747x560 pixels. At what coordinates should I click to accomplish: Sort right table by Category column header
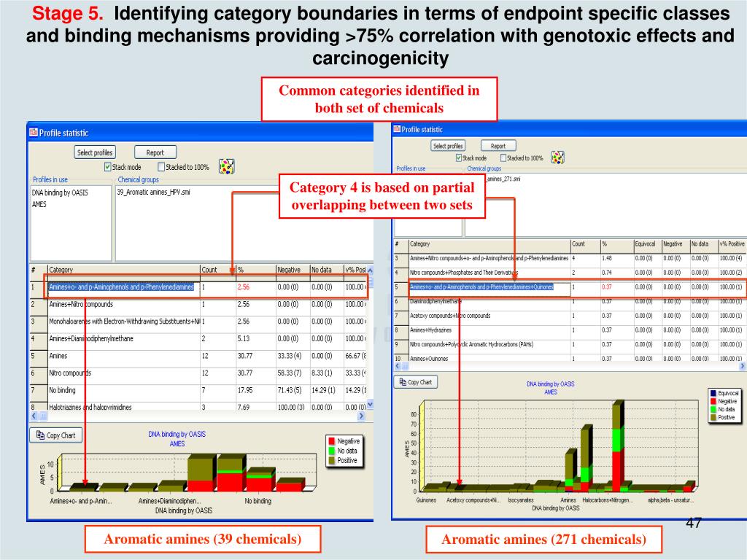pyautogui.click(x=489, y=244)
